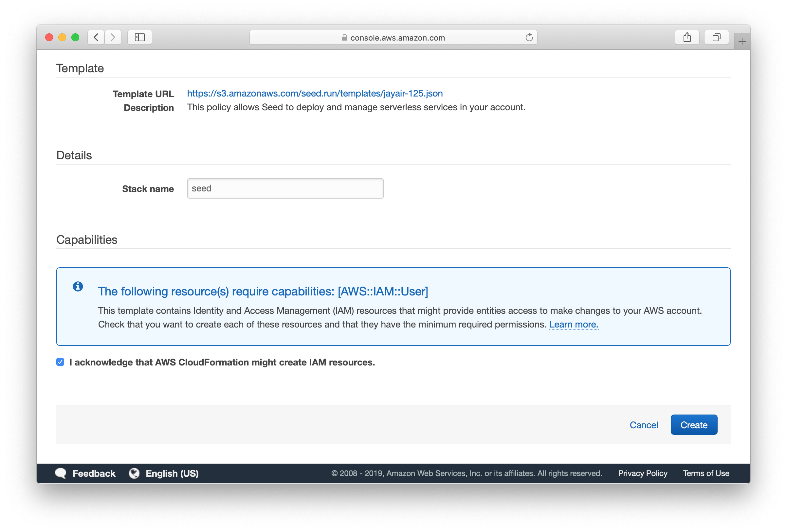Image resolution: width=787 pixels, height=532 pixels.
Task: Click the console.aws.amazon.com address bar
Action: (x=393, y=38)
